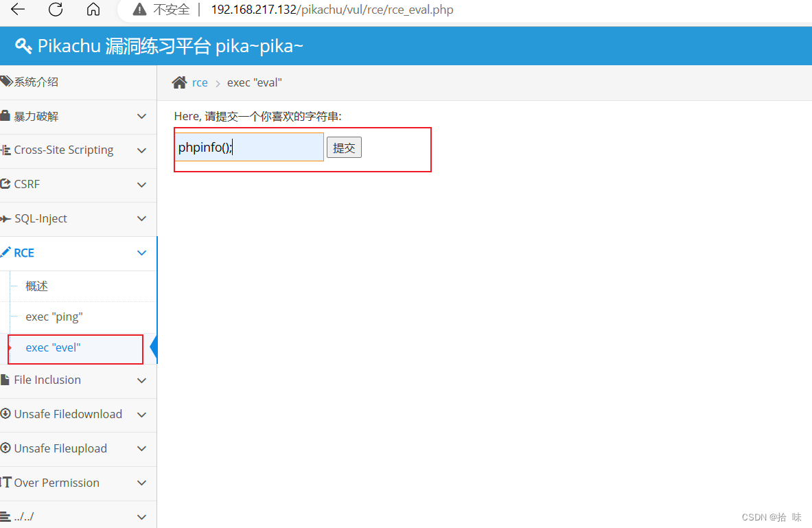The width and height of the screenshot is (812, 528).
Task: Click the phpinfo(); input field
Action: (x=249, y=146)
